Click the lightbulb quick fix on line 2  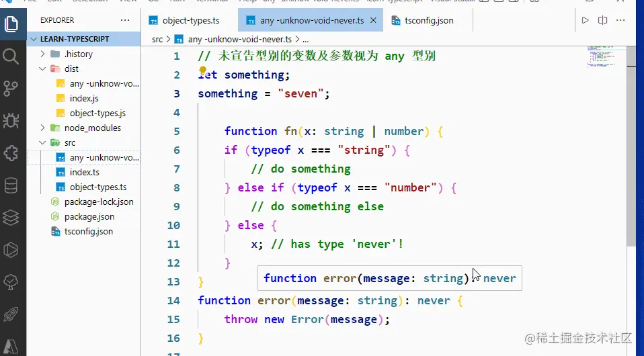[x=203, y=70]
